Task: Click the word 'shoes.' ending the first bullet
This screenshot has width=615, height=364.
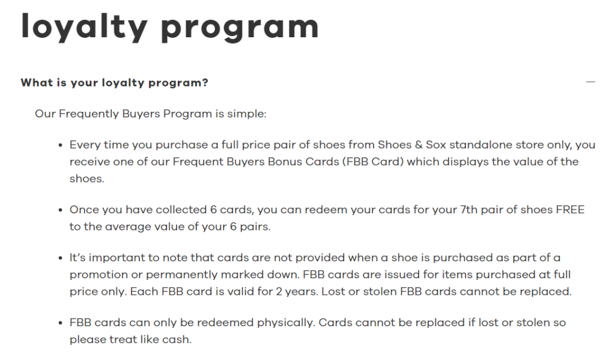Action: pyautogui.click(x=86, y=179)
